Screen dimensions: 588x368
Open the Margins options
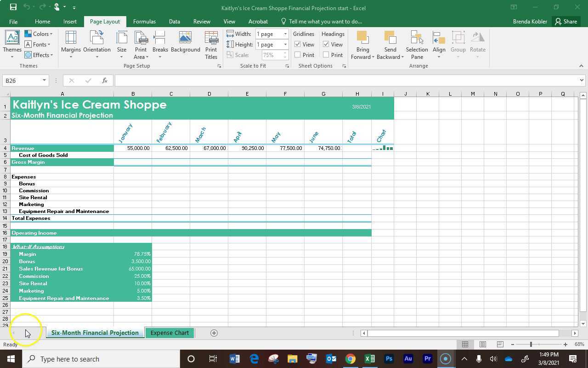click(71, 45)
